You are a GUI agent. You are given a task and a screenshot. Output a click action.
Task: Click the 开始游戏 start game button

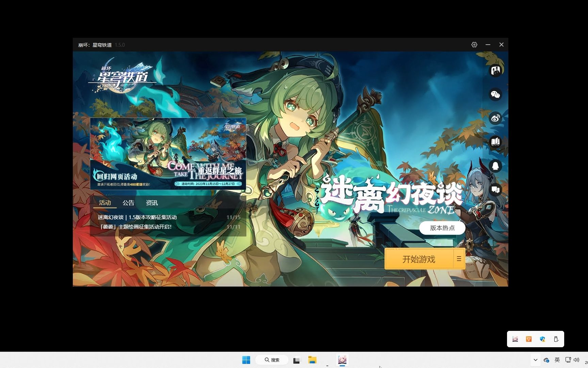pyautogui.click(x=419, y=259)
